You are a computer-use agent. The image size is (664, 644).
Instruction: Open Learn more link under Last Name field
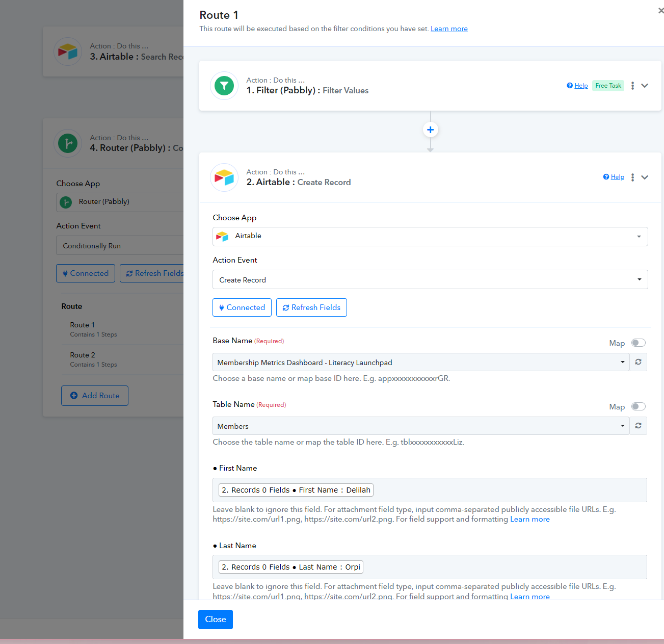pyautogui.click(x=530, y=597)
